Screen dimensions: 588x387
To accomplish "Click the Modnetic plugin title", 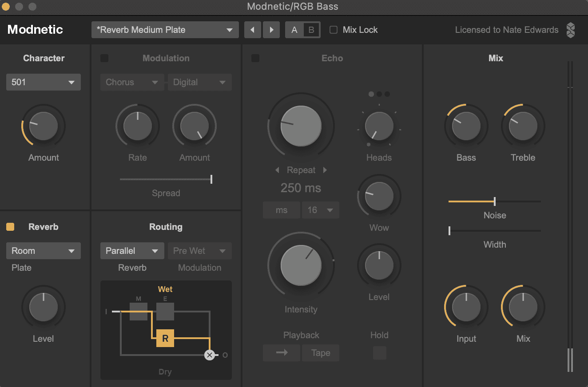I will pyautogui.click(x=35, y=30).
